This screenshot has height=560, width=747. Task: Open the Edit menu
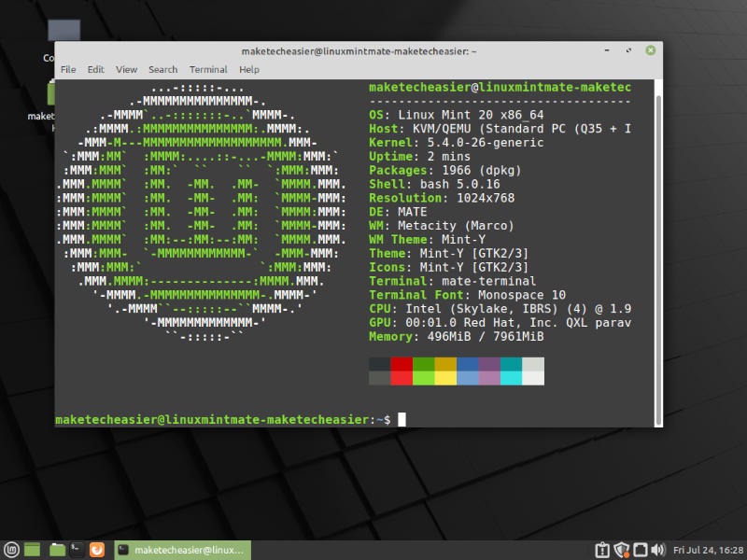(x=95, y=69)
